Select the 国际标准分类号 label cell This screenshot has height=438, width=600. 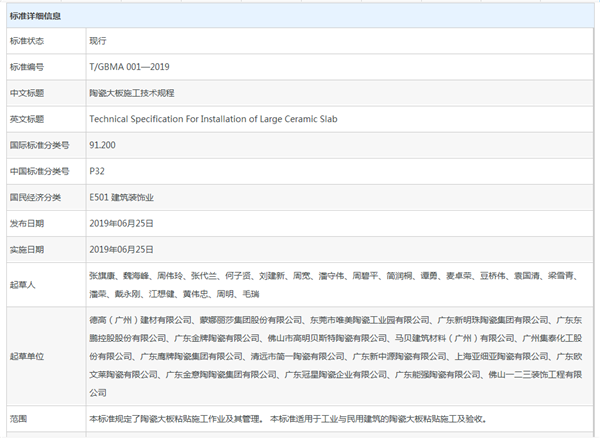pyautogui.click(x=46, y=145)
